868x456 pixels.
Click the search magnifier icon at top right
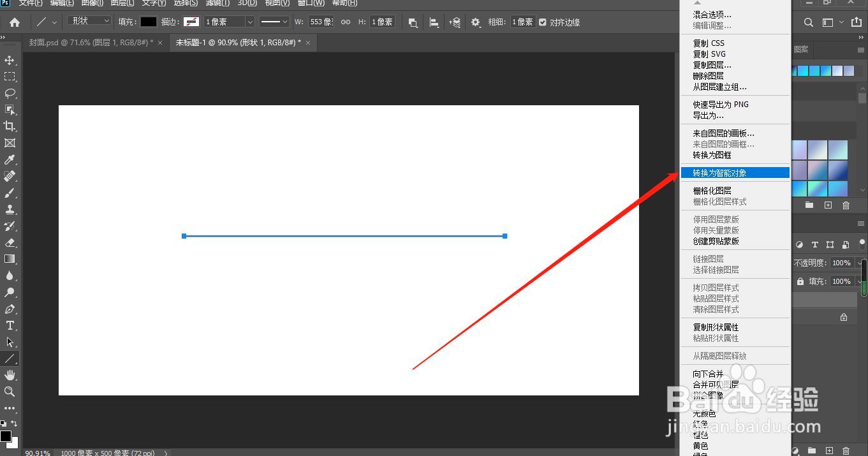click(x=809, y=22)
